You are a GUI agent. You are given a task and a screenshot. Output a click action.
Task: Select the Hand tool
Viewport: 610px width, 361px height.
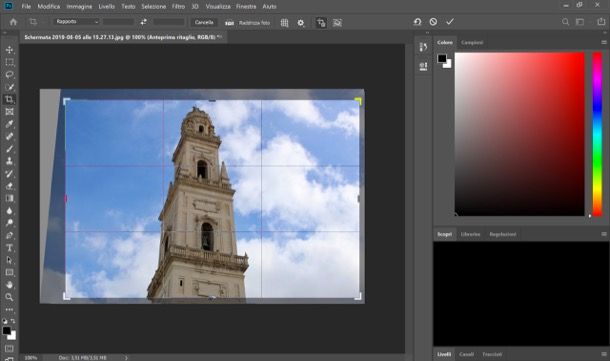[x=9, y=285]
